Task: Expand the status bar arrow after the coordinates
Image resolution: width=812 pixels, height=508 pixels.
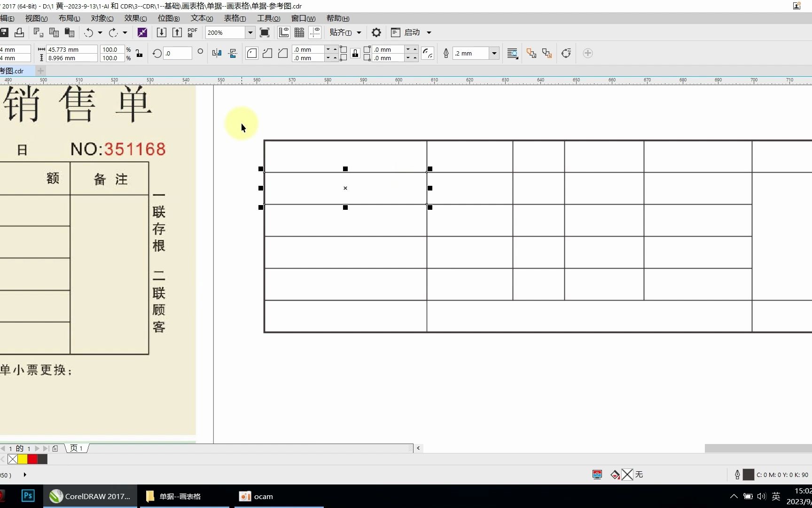Action: [x=25, y=475]
